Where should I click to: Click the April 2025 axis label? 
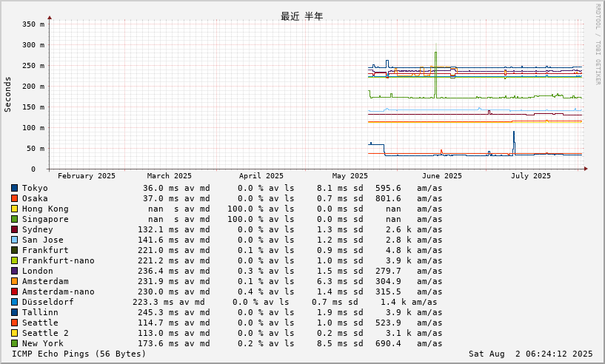261,176
